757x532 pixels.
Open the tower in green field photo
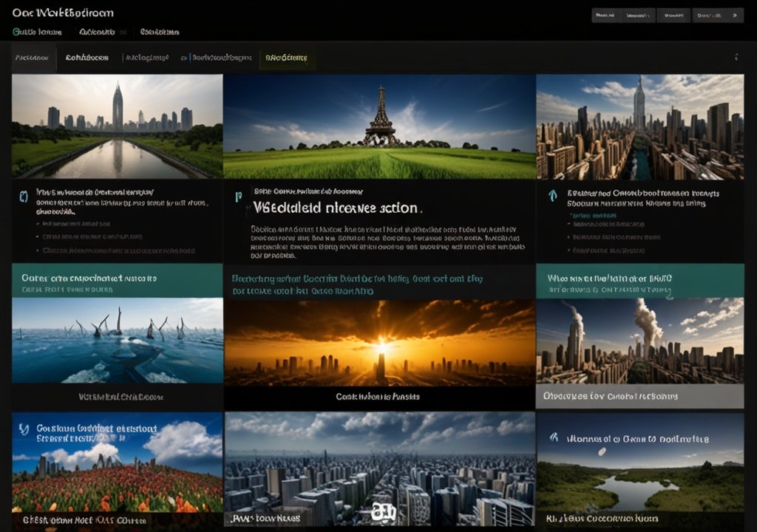pyautogui.click(x=379, y=126)
